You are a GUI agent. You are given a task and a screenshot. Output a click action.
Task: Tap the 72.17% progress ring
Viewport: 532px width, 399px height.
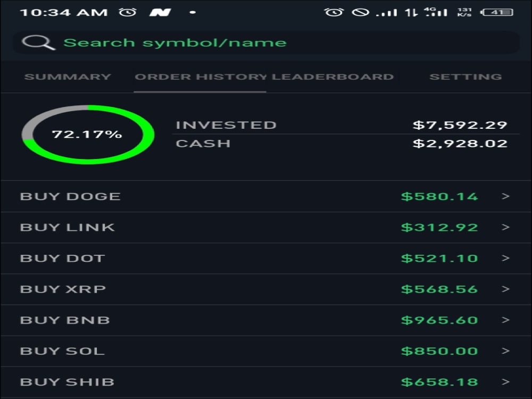88,134
